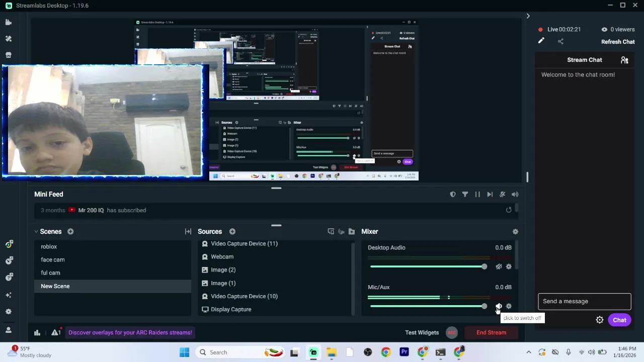Toggle mute event alerts crossed-bell icon
Viewport: 644px width, 362px height.
502,194
